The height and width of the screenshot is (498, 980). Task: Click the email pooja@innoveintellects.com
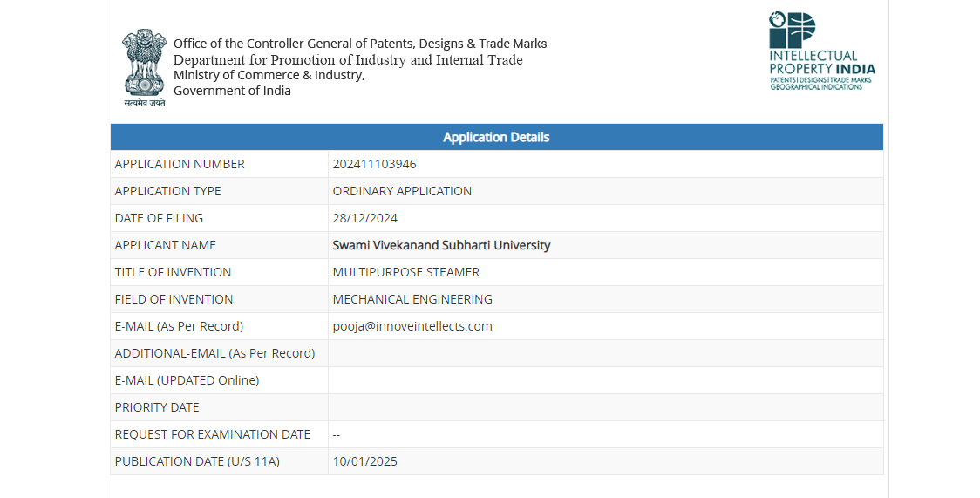click(x=412, y=326)
